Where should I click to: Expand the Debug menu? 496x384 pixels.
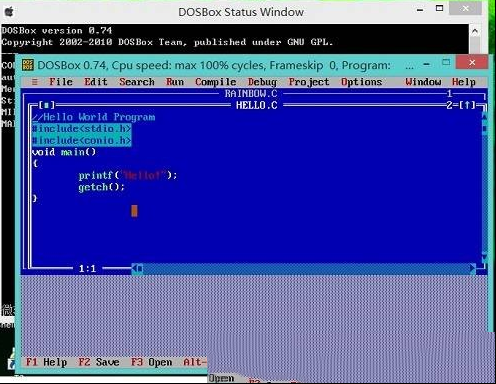tap(262, 82)
